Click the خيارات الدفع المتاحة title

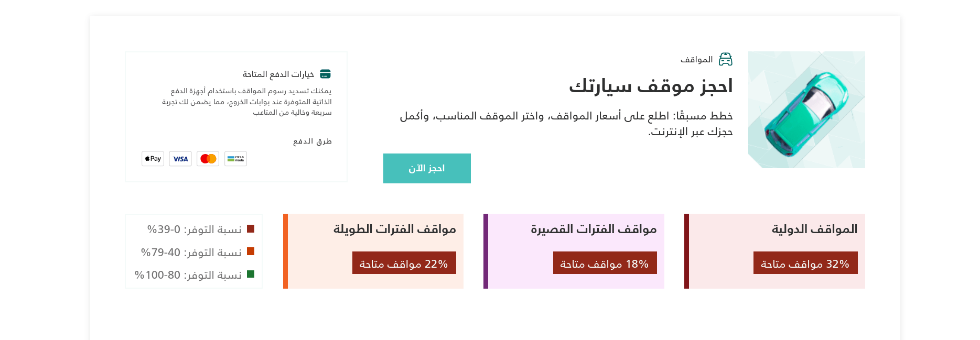coord(278,74)
